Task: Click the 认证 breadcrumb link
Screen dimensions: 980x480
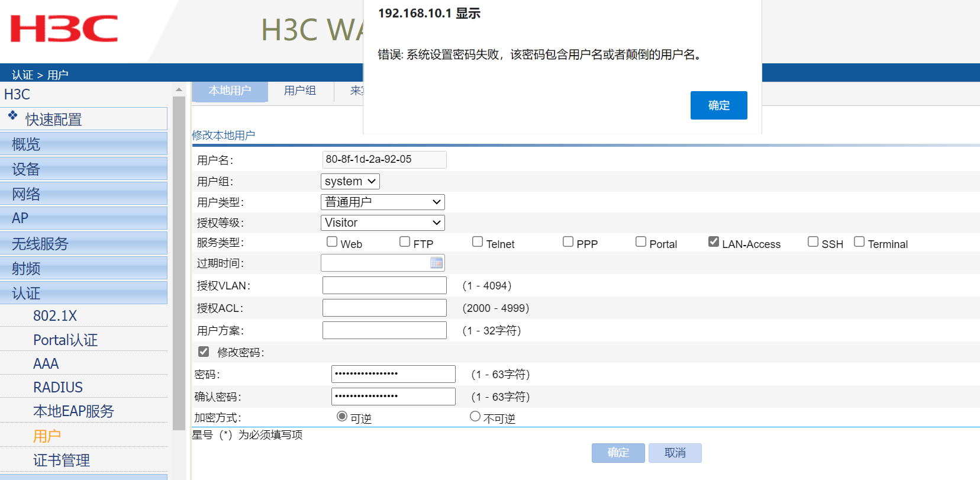Action: tap(22, 75)
